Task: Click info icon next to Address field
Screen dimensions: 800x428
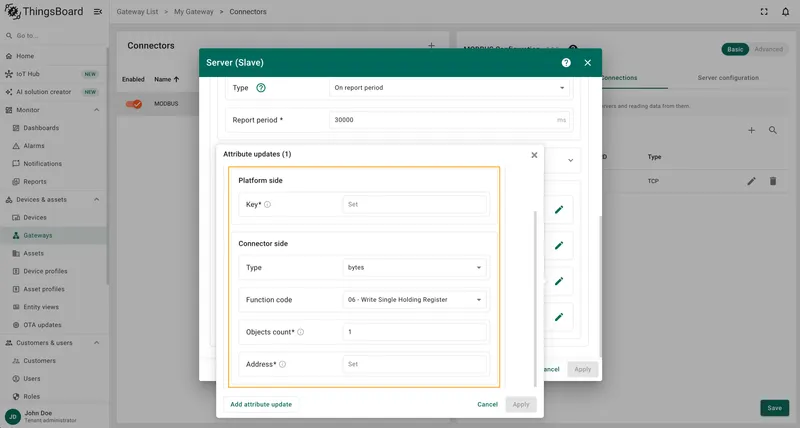Action: [282, 364]
